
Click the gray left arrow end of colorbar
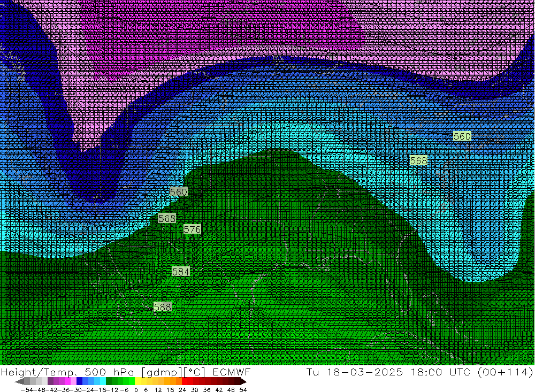coord(19,381)
